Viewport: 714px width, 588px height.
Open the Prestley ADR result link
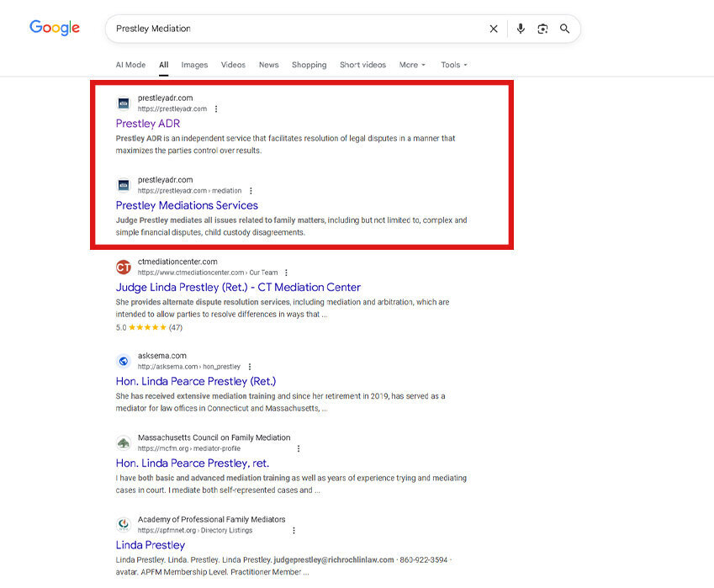tap(148, 124)
